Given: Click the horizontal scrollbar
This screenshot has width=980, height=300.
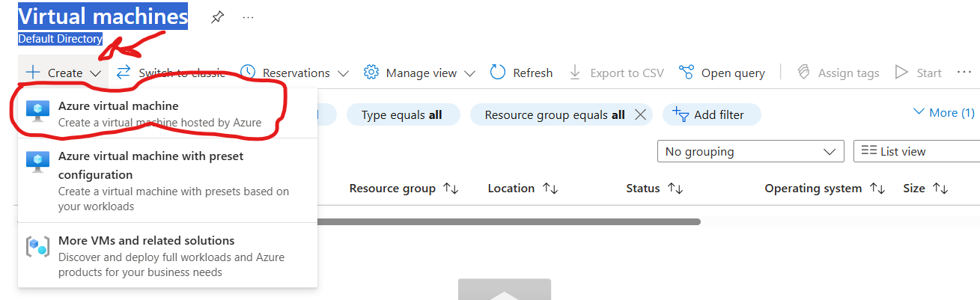Looking at the screenshot, I should click(508, 221).
